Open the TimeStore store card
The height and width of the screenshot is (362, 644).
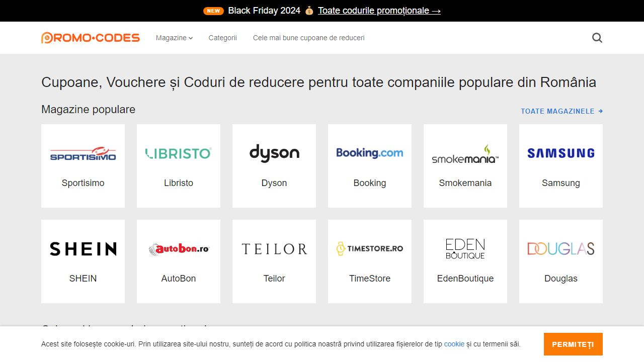[x=370, y=261]
